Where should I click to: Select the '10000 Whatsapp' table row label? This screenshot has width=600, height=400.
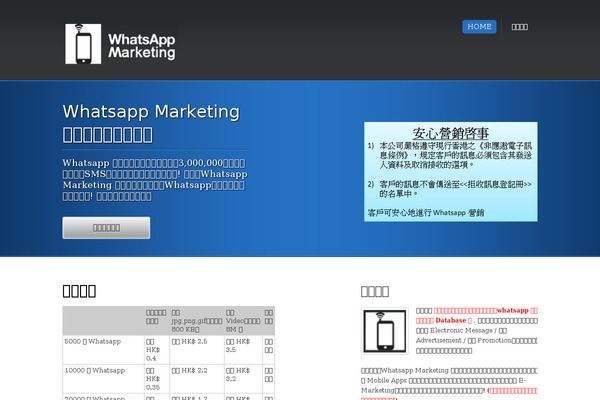(95, 370)
